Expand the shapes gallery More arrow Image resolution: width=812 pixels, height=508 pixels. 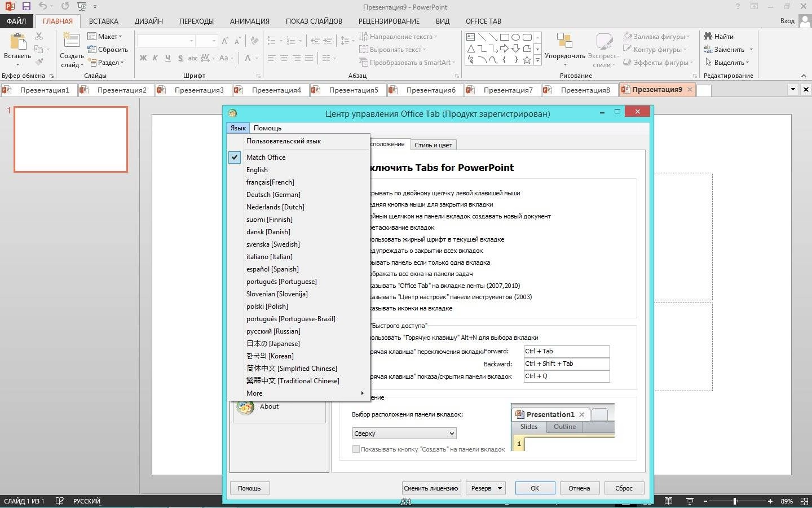pyautogui.click(x=538, y=60)
